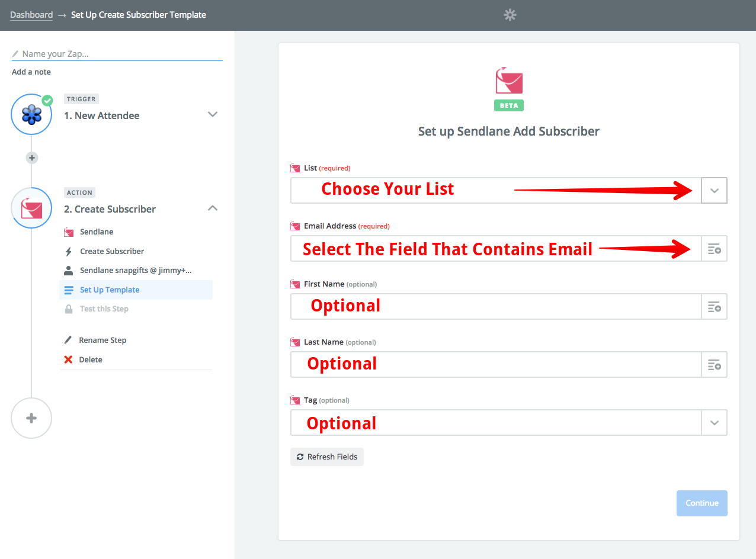The width and height of the screenshot is (756, 559).
Task: Click the Sendlane icon in the sidebar substep
Action: [x=69, y=232]
